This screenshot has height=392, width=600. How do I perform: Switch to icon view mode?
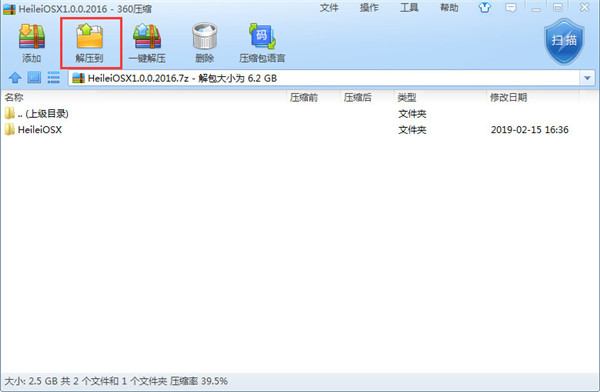pos(34,78)
